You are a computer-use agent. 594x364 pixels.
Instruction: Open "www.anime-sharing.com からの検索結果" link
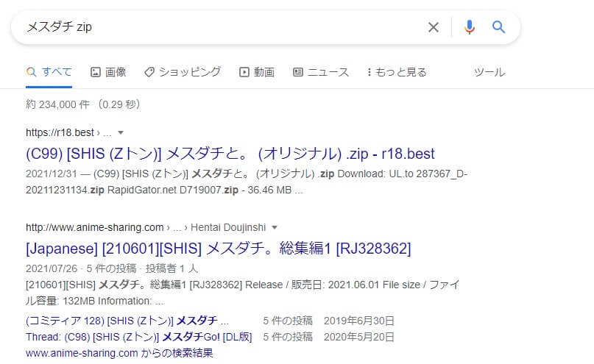pos(119,353)
